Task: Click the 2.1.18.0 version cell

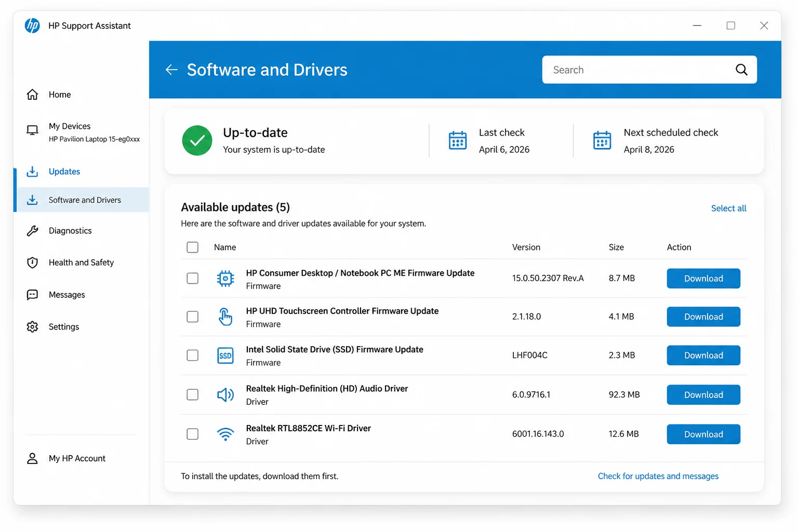Action: [526, 317]
